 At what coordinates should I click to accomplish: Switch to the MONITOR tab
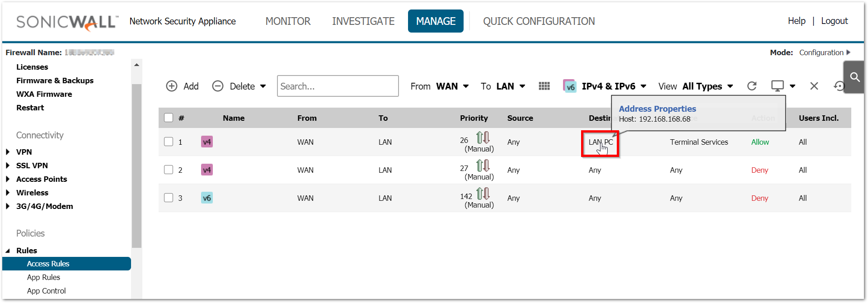click(288, 21)
